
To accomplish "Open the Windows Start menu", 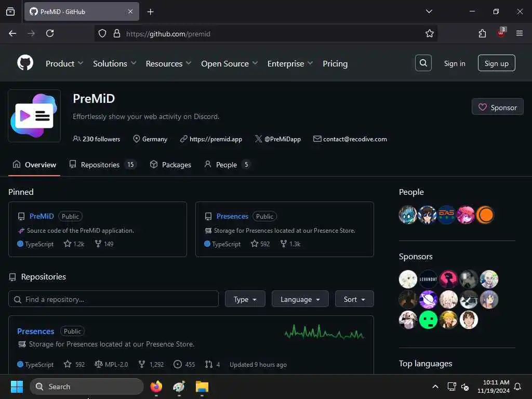I will pyautogui.click(x=17, y=387).
